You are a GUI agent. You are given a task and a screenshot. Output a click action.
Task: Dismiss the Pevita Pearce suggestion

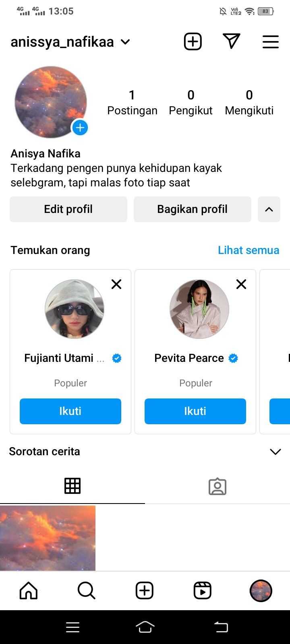pyautogui.click(x=241, y=284)
